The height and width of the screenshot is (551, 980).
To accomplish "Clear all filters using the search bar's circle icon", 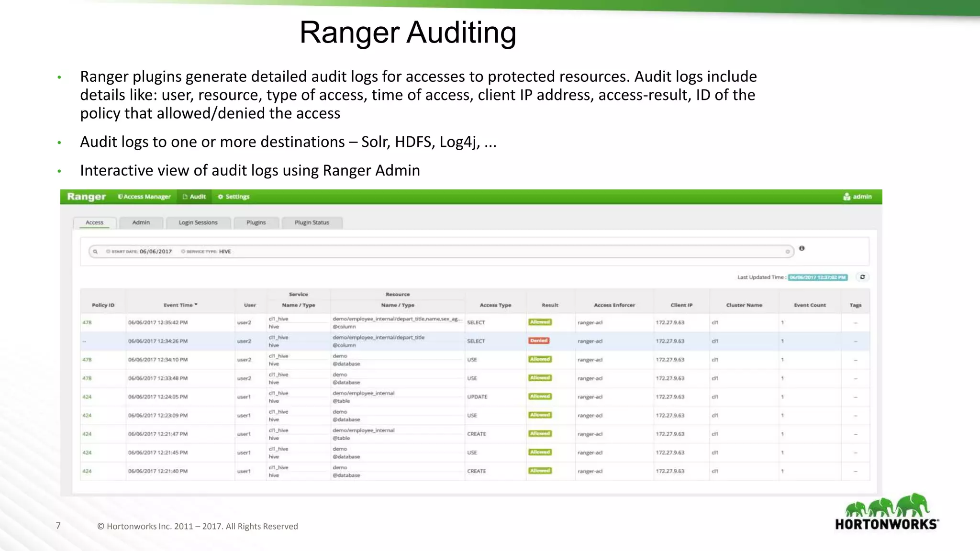I will [x=788, y=252].
